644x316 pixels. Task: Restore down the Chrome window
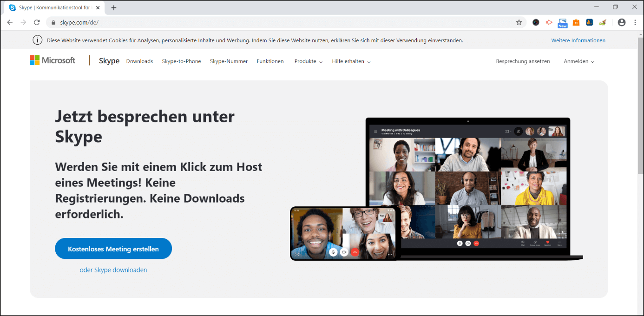pos(615,7)
